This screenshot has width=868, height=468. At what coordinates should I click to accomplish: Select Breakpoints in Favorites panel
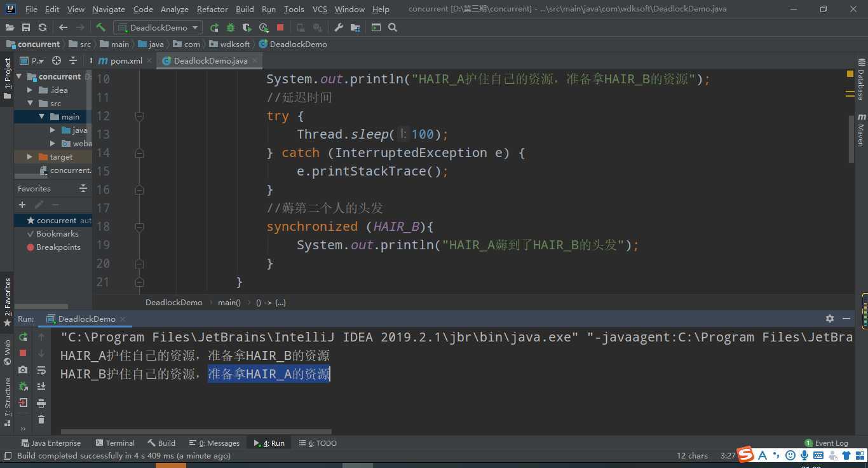click(53, 247)
